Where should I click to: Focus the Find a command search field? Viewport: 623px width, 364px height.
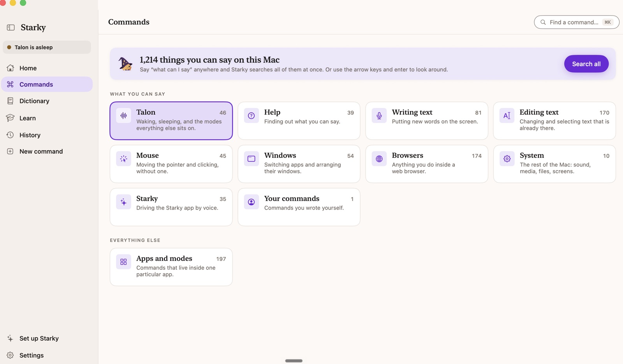(x=576, y=22)
